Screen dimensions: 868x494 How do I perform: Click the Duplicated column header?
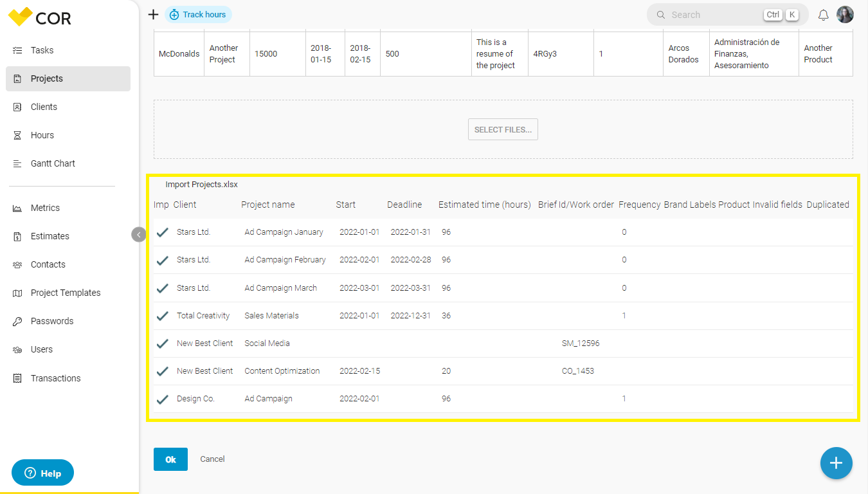coord(827,205)
